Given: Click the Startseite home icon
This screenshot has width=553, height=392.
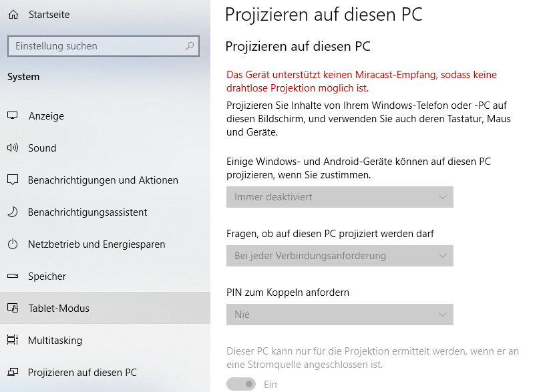Looking at the screenshot, I should [13, 15].
